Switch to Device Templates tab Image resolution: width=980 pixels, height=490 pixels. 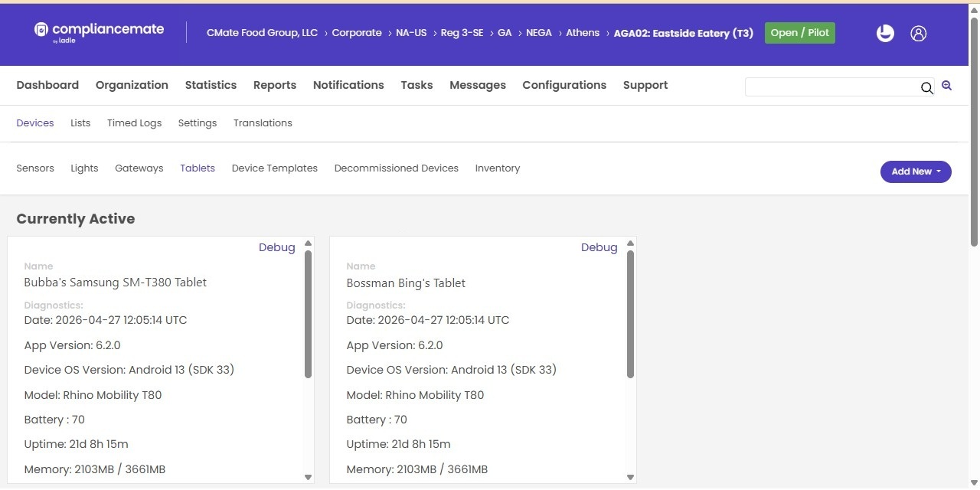pyautogui.click(x=275, y=168)
